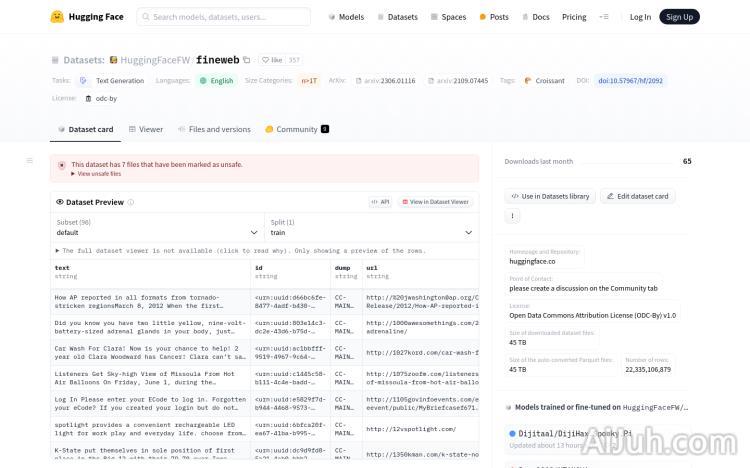Switch to the Viewer tab

145,129
